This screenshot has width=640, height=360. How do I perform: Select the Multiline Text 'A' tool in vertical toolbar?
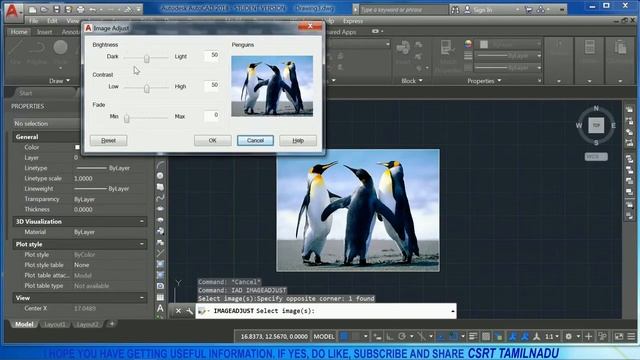click(160, 308)
